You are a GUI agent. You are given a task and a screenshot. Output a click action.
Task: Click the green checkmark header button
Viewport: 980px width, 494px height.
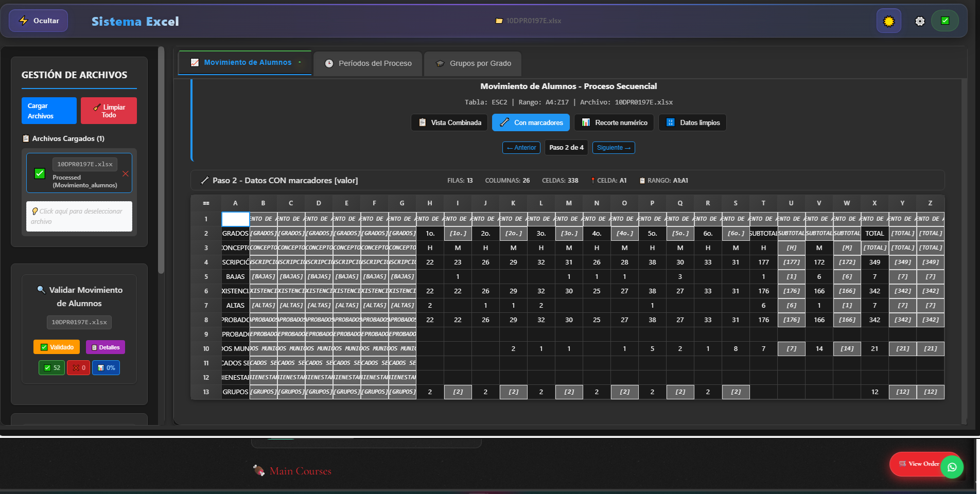[x=945, y=21]
